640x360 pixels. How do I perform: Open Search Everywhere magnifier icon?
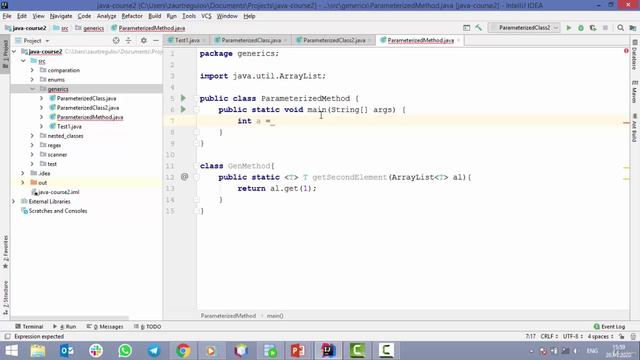click(x=620, y=28)
